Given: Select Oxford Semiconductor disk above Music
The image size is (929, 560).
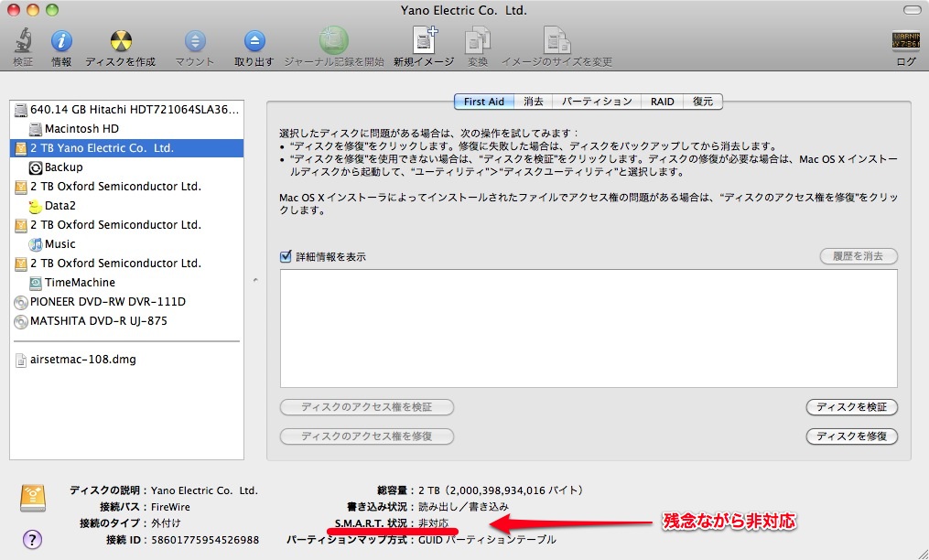Looking at the screenshot, I should (127, 225).
